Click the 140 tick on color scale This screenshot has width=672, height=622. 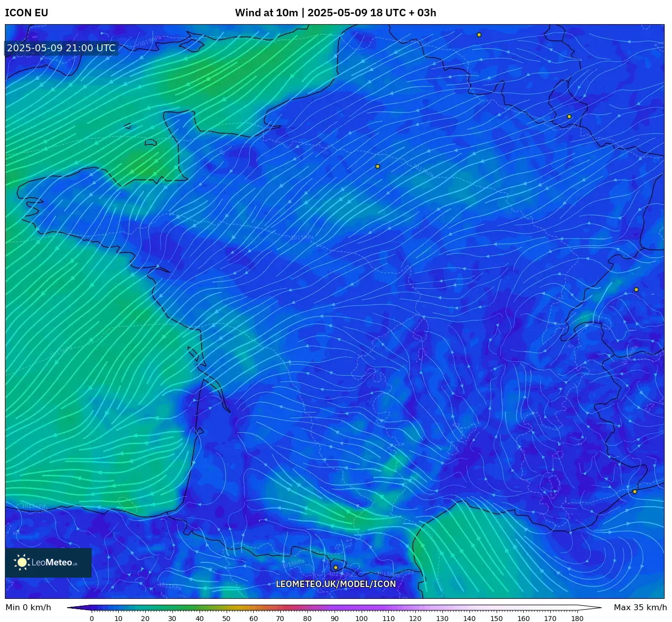(x=470, y=619)
